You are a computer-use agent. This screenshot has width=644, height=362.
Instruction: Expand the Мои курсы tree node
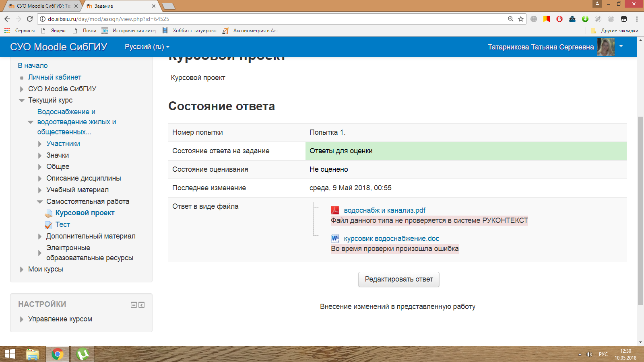pos(22,269)
